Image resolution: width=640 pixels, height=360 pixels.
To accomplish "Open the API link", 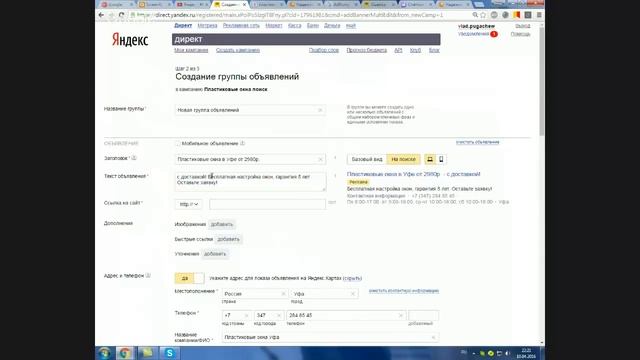I will coord(398,50).
